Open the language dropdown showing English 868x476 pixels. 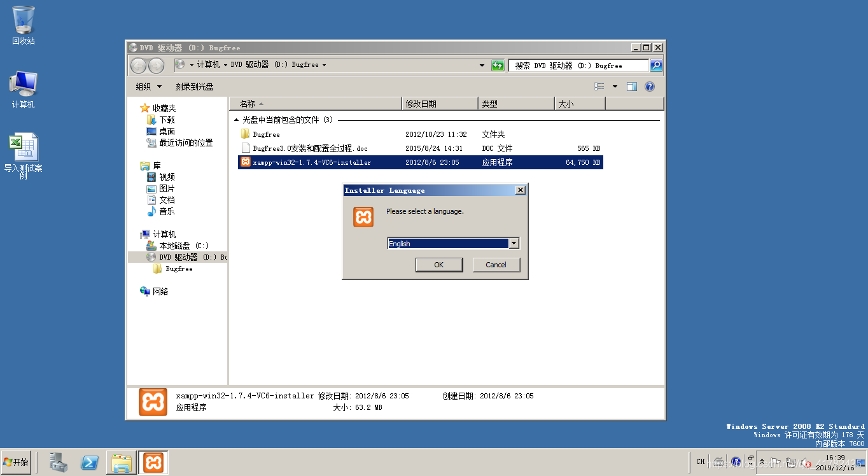pyautogui.click(x=453, y=244)
